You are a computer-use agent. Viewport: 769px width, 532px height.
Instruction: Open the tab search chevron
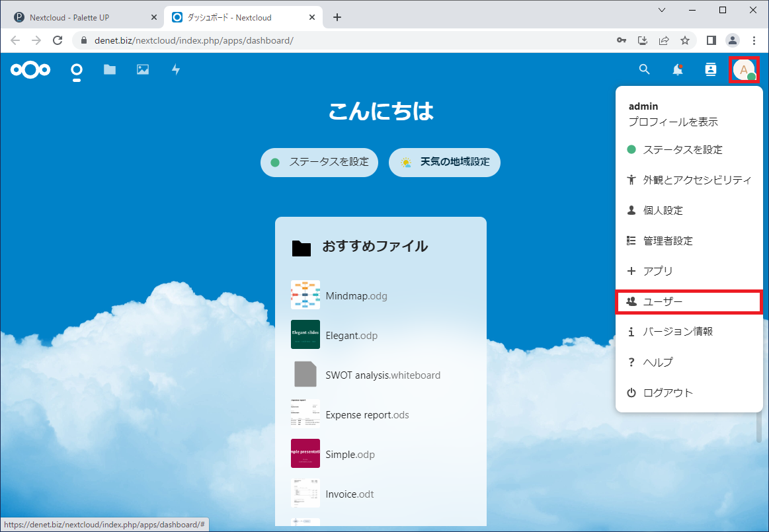coord(662,10)
